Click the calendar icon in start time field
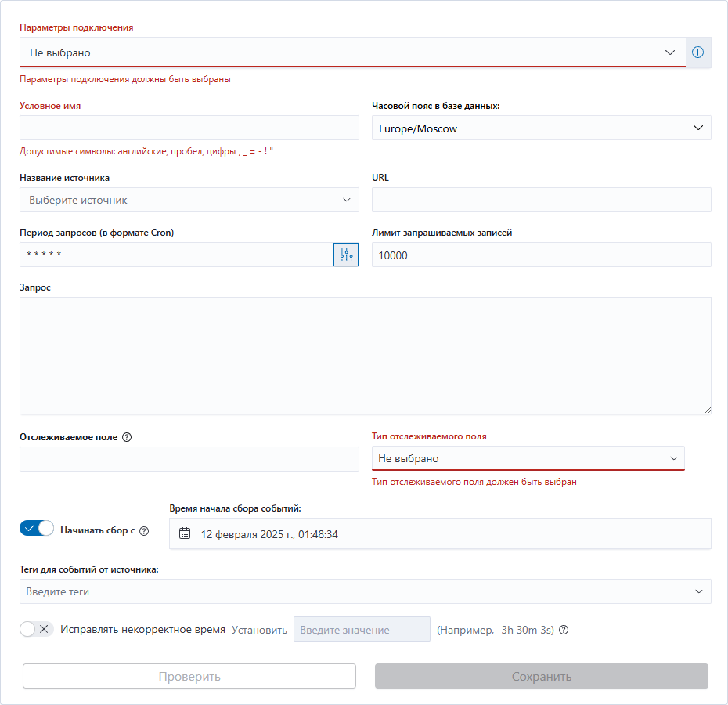Viewport: 728px width, 705px height. pos(185,533)
